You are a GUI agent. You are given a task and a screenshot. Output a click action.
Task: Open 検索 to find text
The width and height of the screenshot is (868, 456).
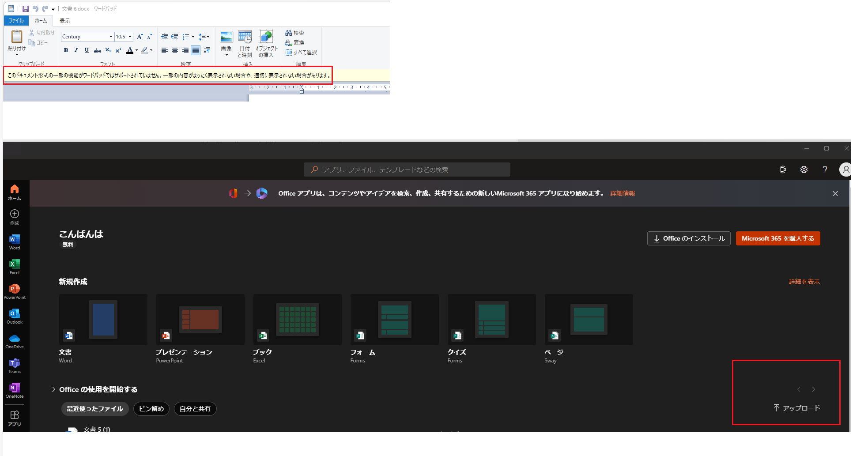[x=294, y=33]
